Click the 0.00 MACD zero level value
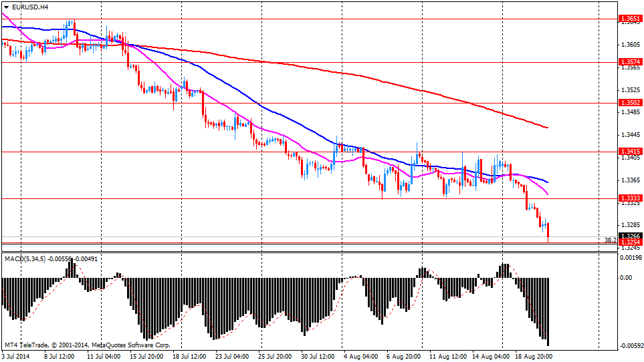This screenshot has width=644, height=362. [x=626, y=278]
